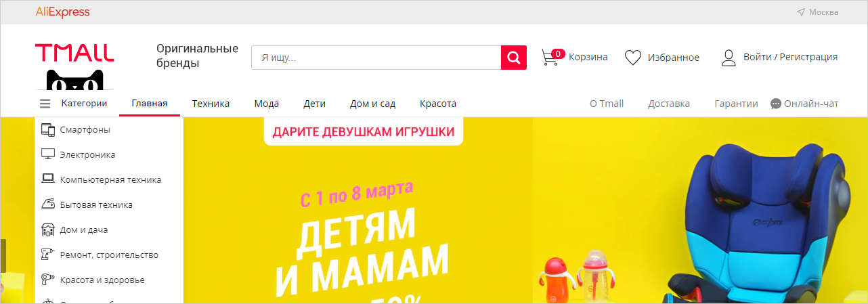
Task: Click the red search magnifier button
Action: (x=514, y=58)
